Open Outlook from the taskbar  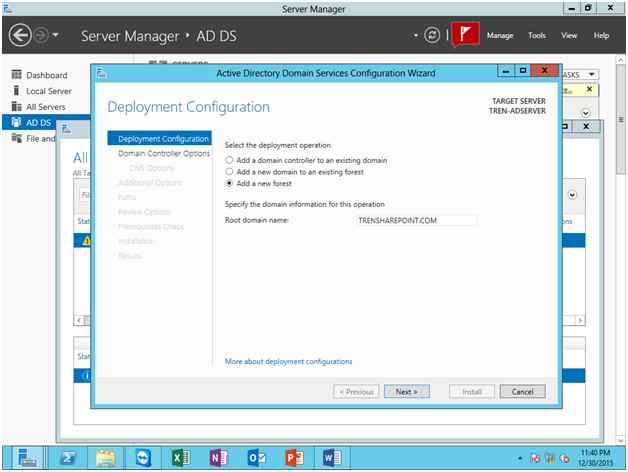[x=256, y=458]
